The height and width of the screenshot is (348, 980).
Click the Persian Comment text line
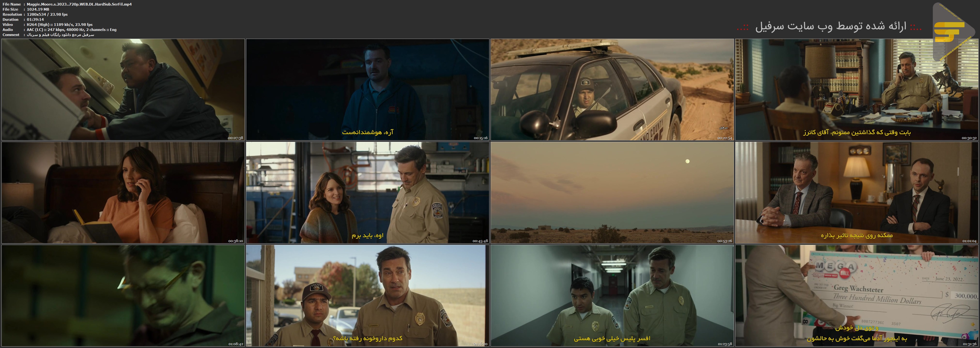(x=61, y=35)
